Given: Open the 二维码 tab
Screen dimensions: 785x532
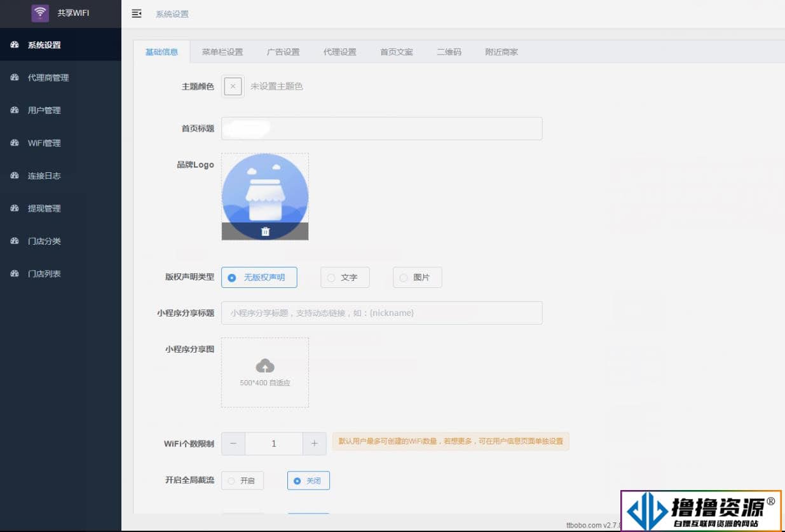Looking at the screenshot, I should coord(449,52).
